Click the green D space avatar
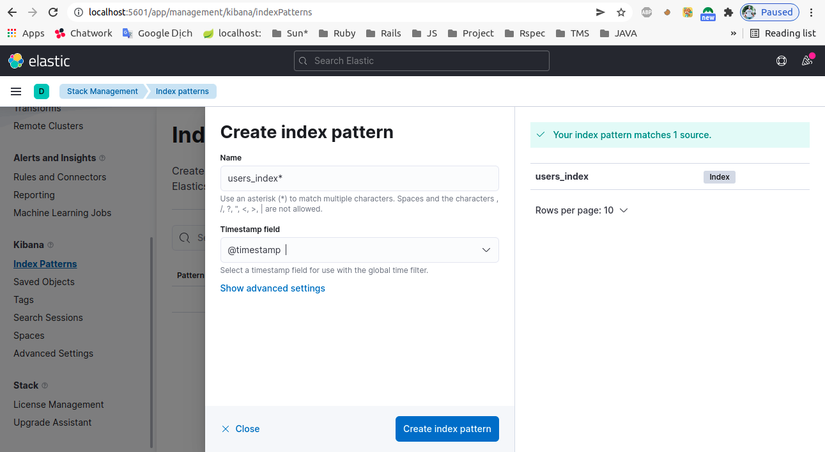Image resolution: width=825 pixels, height=452 pixels. tap(41, 91)
